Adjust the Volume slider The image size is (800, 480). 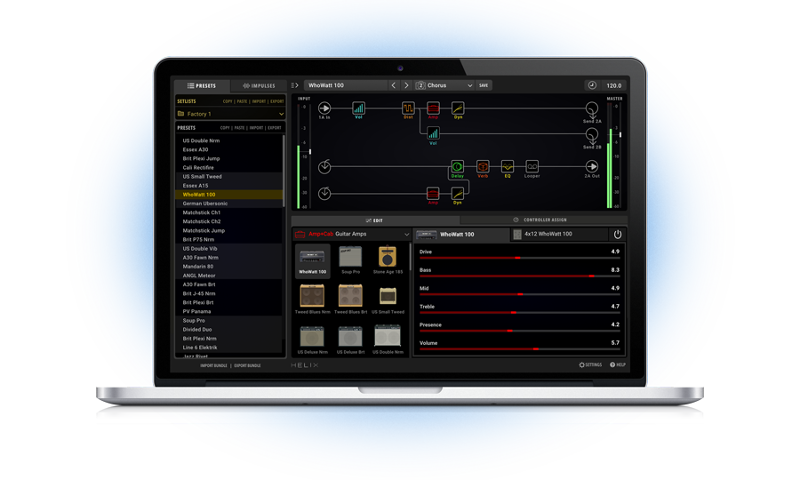point(519,349)
